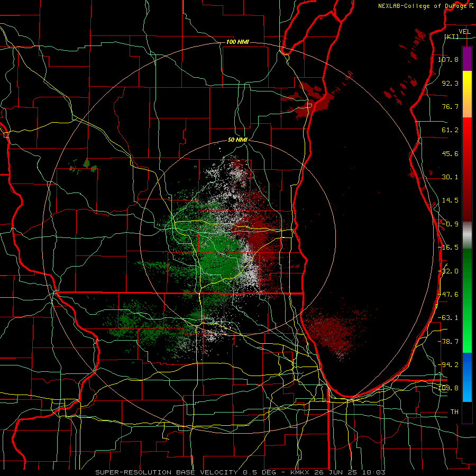The height and width of the screenshot is (476, 476).
Task: Select the -0.9 legend value
Action: point(450,224)
